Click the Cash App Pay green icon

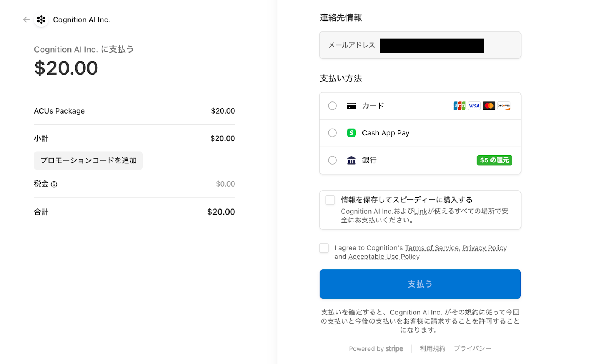click(x=351, y=133)
